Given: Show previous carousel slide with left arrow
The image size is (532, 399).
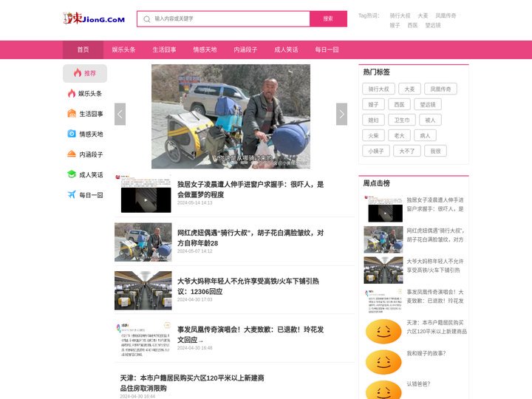Looking at the screenshot, I should 120,114.
